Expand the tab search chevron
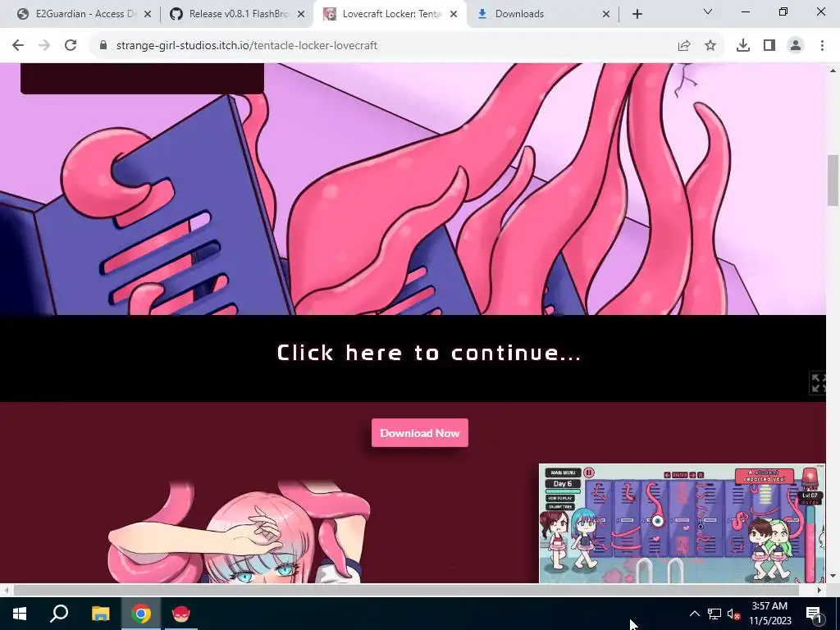 pyautogui.click(x=708, y=11)
